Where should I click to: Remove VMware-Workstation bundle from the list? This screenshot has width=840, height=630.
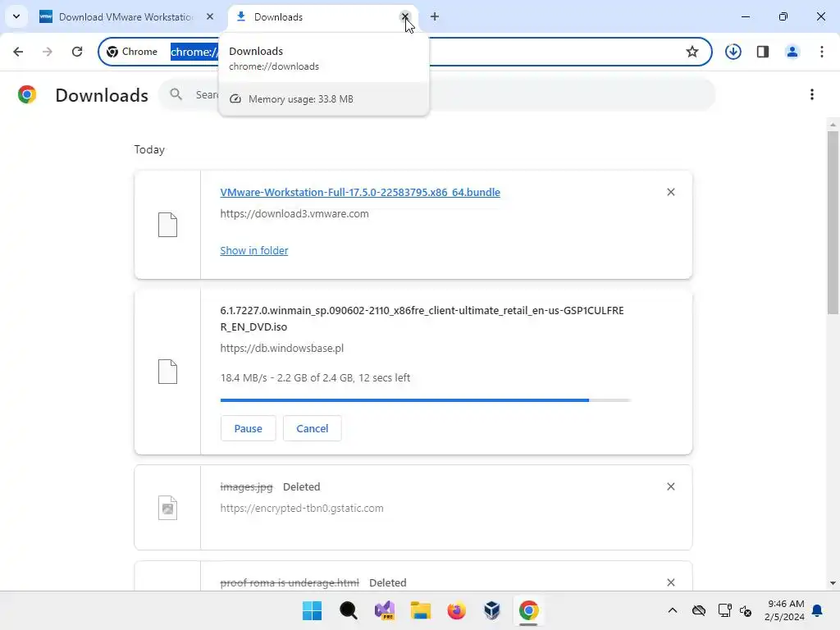pyautogui.click(x=671, y=192)
